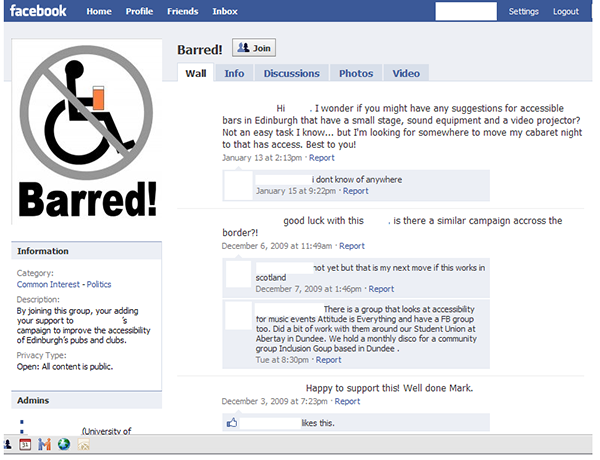
Task: Open the Inbox link in header
Action: tap(225, 11)
